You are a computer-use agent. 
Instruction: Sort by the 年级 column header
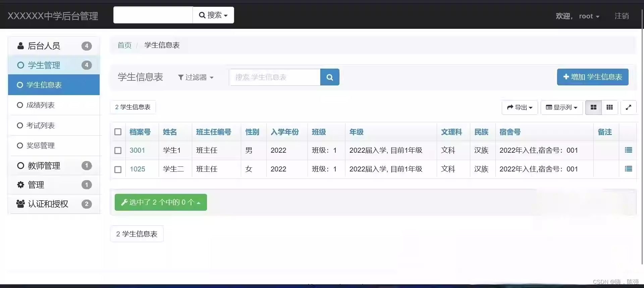(357, 132)
